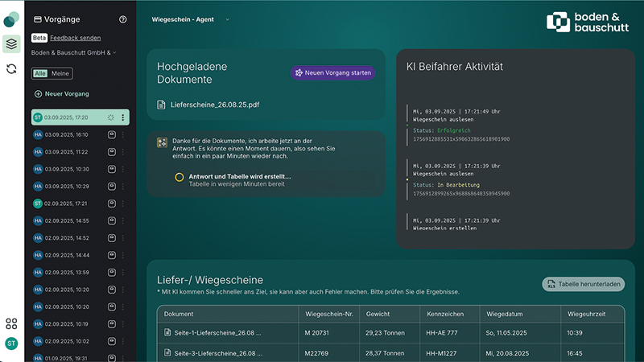This screenshot has width=644, height=362.
Task: Download table via Tabelle herunterladen
Action: (x=583, y=284)
